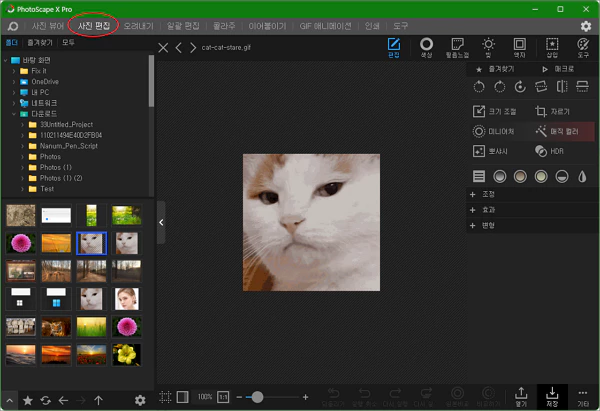
Task: Click the horizontal lines filter icon
Action: click(x=479, y=176)
